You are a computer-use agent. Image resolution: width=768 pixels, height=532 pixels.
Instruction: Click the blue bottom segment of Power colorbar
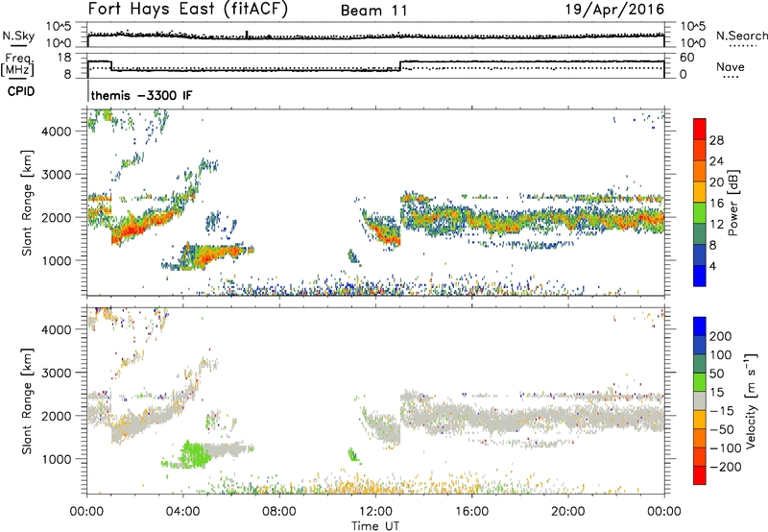[700, 276]
